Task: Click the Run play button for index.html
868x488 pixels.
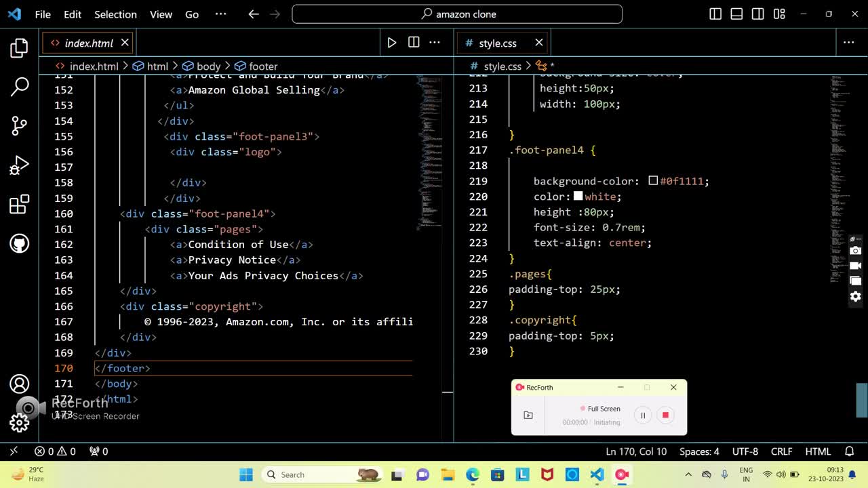Action: [391, 43]
